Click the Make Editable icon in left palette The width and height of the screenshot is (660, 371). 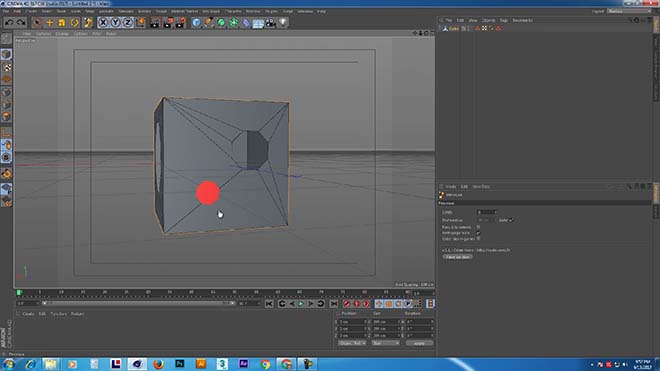pyautogui.click(x=6, y=39)
